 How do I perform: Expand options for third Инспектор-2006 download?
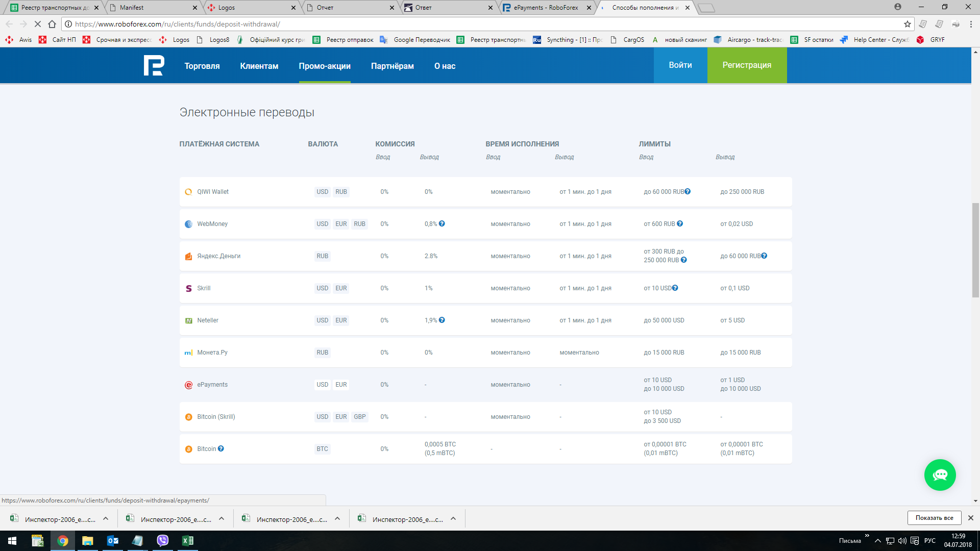[x=337, y=518]
